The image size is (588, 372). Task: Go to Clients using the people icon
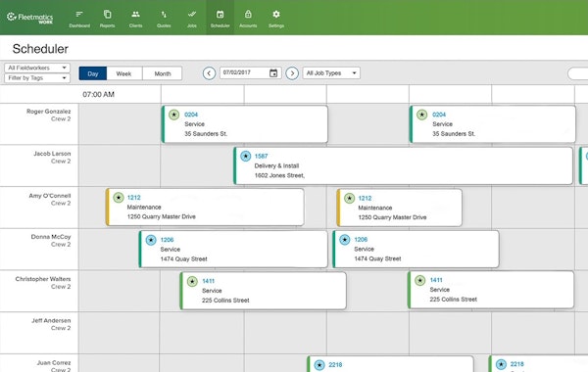(x=135, y=18)
